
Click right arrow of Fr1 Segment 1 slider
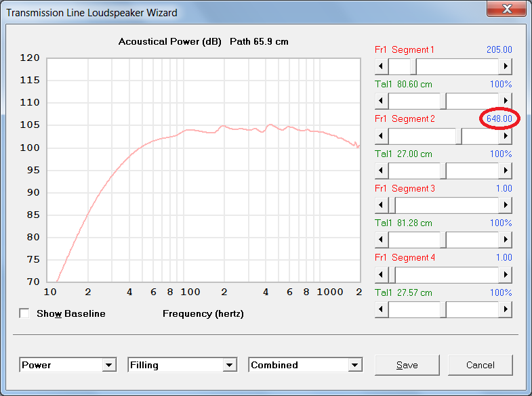point(505,66)
